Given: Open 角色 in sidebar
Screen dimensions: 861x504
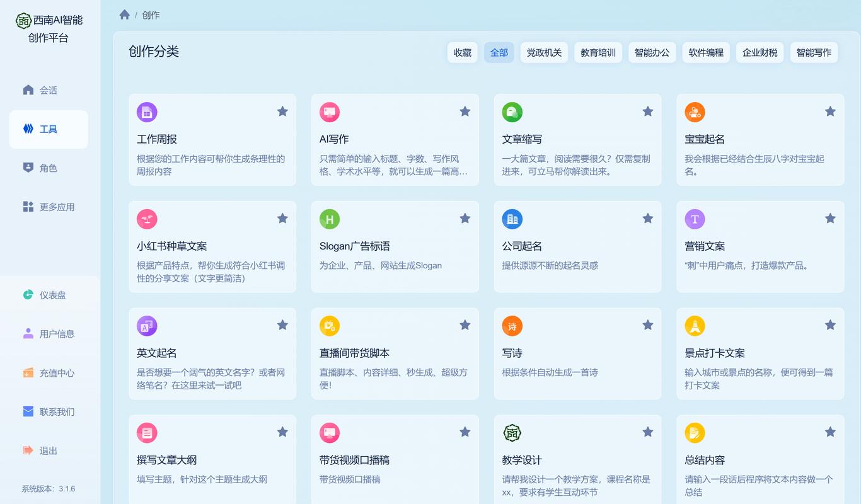Looking at the screenshot, I should tap(49, 168).
